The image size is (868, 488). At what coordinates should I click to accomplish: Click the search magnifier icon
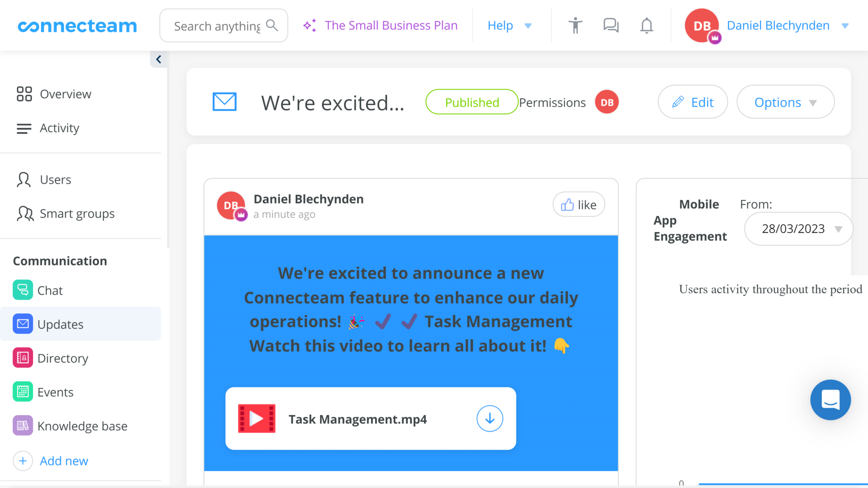(273, 25)
